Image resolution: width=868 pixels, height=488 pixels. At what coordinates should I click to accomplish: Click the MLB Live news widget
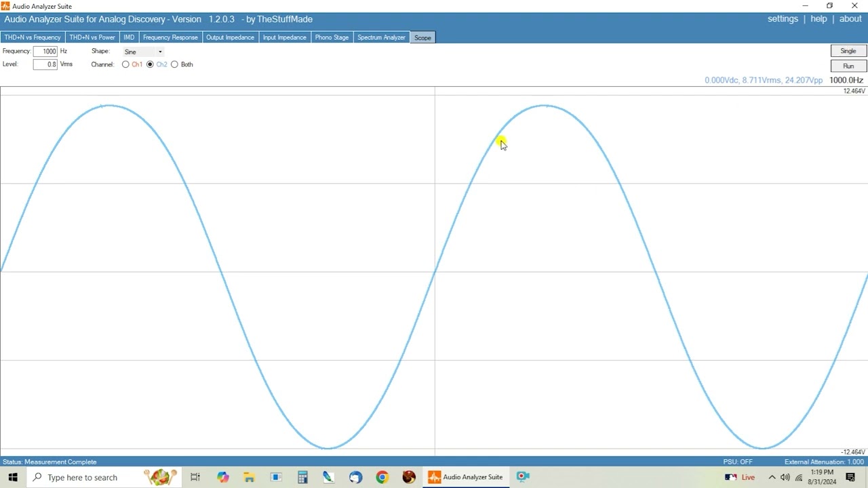pyautogui.click(x=740, y=477)
